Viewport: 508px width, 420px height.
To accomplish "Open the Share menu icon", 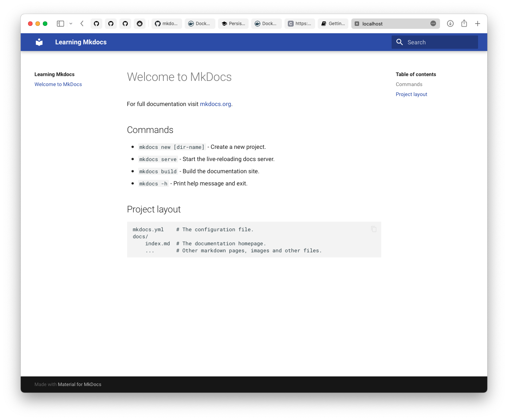I will point(464,23).
